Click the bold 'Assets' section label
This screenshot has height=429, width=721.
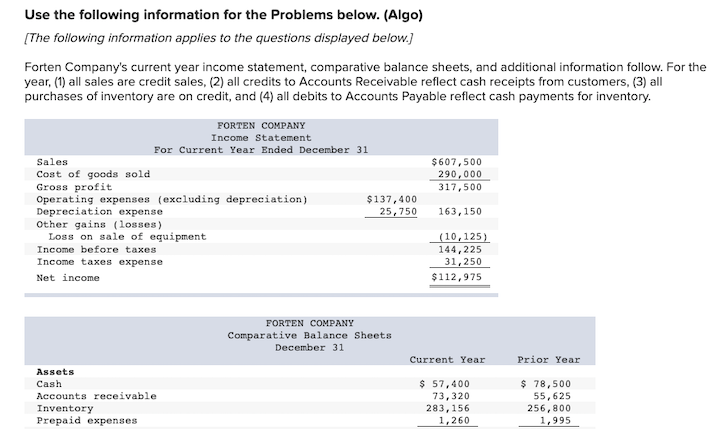coord(55,372)
